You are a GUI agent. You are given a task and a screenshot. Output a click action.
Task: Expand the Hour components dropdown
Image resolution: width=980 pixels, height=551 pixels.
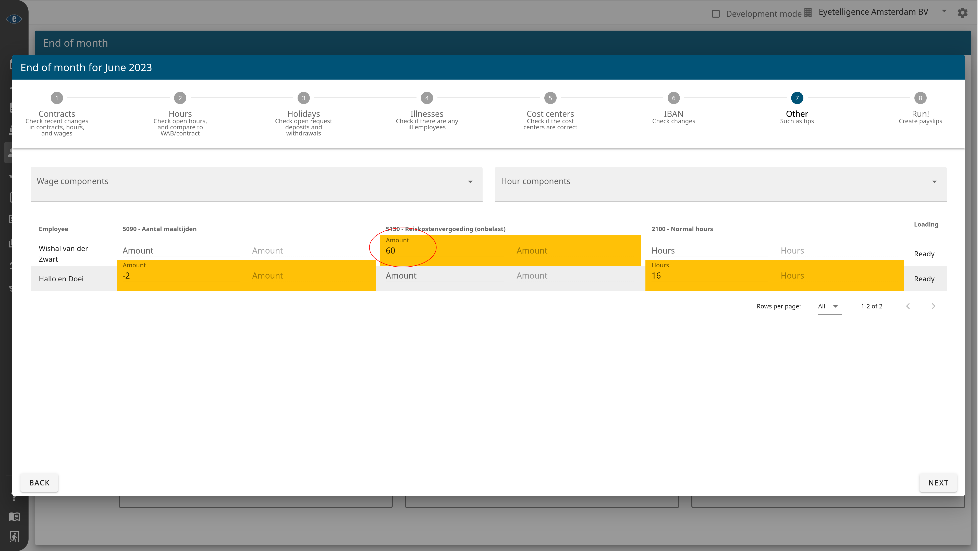coord(720,184)
